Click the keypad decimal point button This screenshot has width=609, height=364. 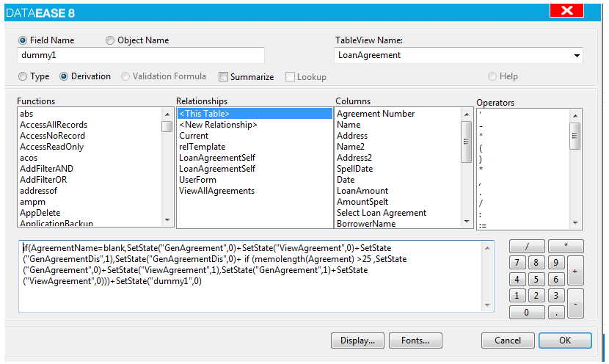point(556,313)
